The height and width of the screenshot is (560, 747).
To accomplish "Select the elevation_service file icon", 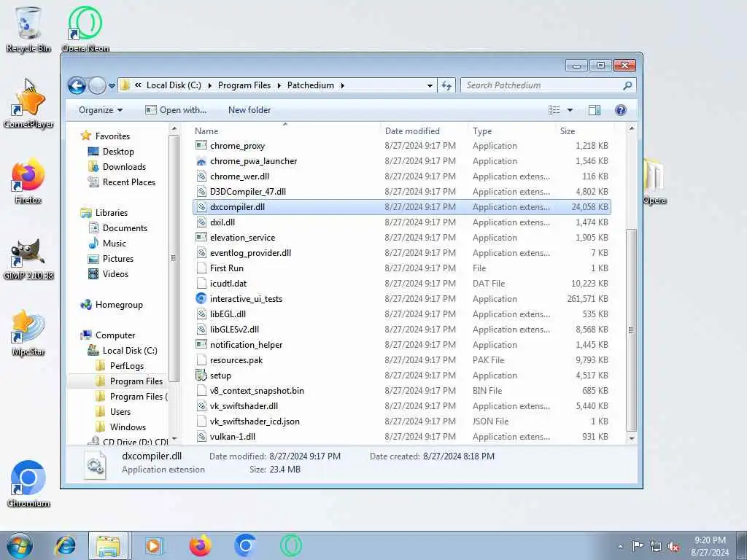I will pos(201,237).
